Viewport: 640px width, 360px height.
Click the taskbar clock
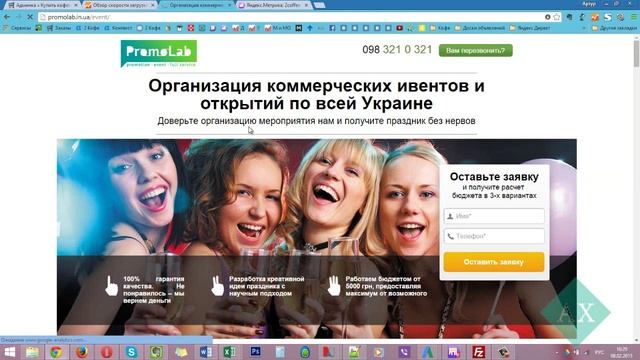pyautogui.click(x=622, y=352)
